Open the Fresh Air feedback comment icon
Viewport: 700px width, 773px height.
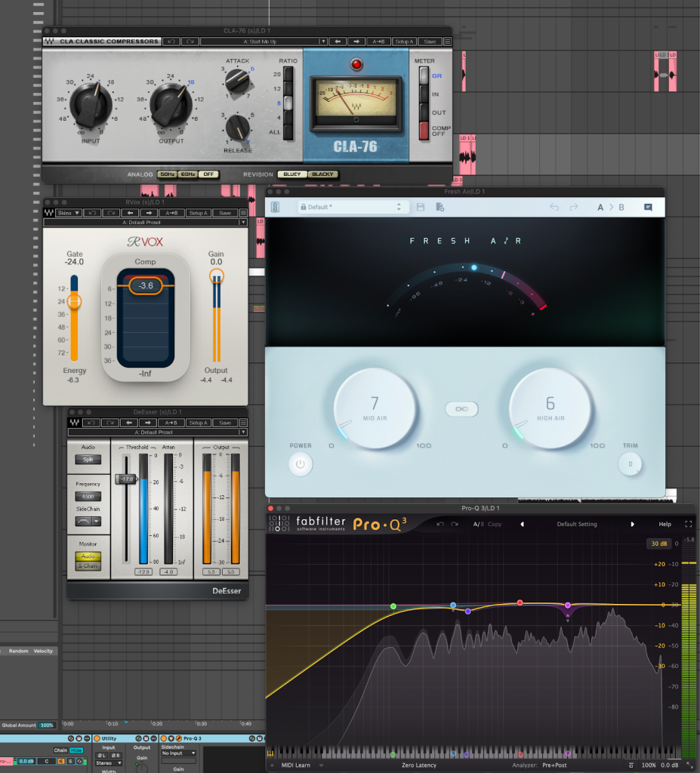pyautogui.click(x=648, y=207)
